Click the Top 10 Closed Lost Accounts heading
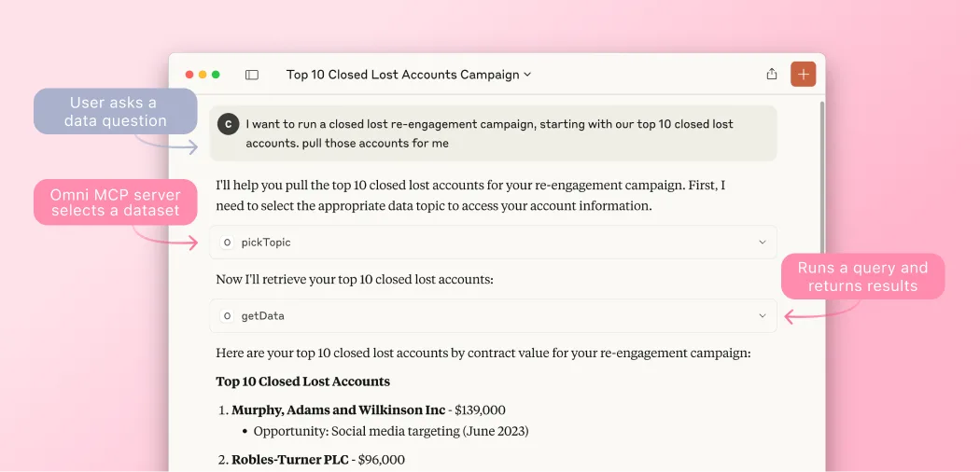Viewport: 980px width, 472px height. (x=303, y=382)
